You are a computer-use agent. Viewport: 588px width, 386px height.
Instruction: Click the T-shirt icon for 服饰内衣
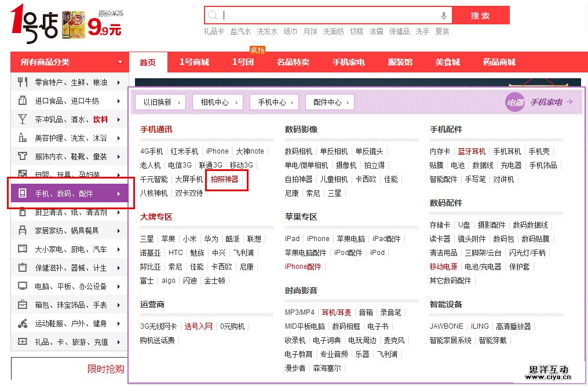pyautogui.click(x=23, y=156)
